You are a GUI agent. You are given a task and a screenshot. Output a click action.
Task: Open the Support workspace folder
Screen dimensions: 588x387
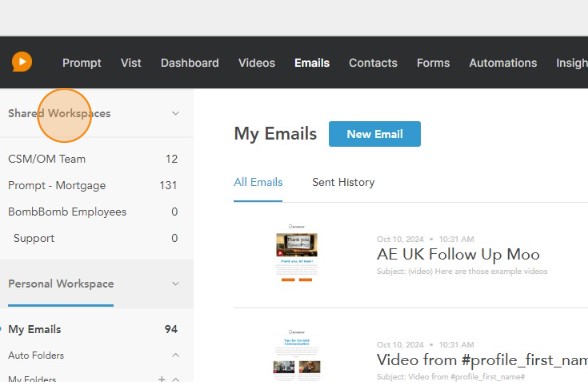[34, 238]
